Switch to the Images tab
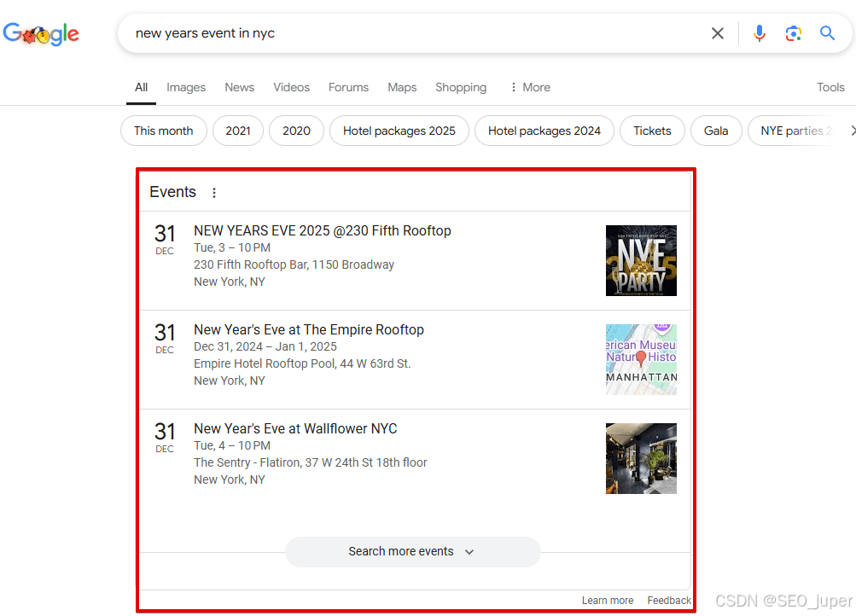856x616 pixels. coord(186,87)
